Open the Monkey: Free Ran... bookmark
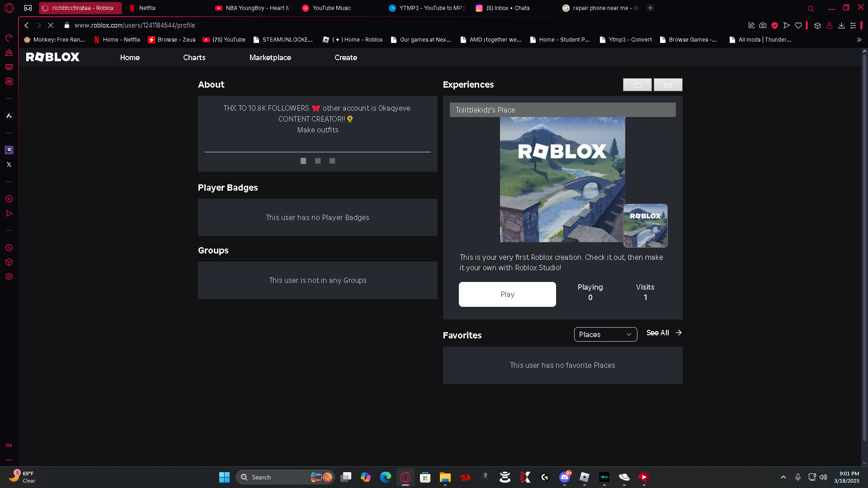Screen dimensions: 868x488 (x=54, y=40)
